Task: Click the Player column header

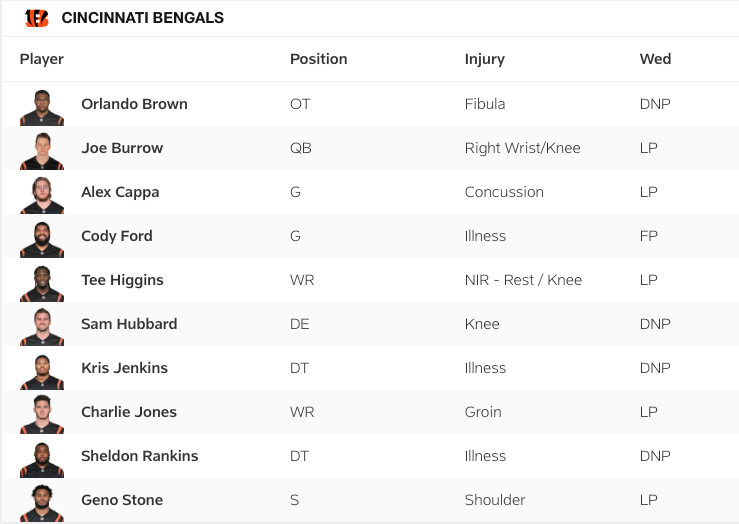Action: click(x=42, y=59)
